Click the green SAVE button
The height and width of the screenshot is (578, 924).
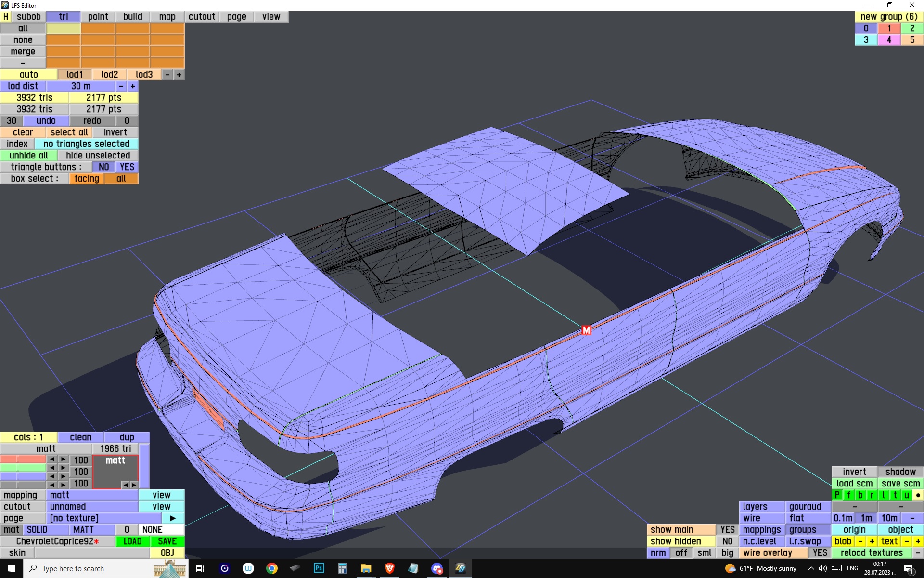point(167,541)
